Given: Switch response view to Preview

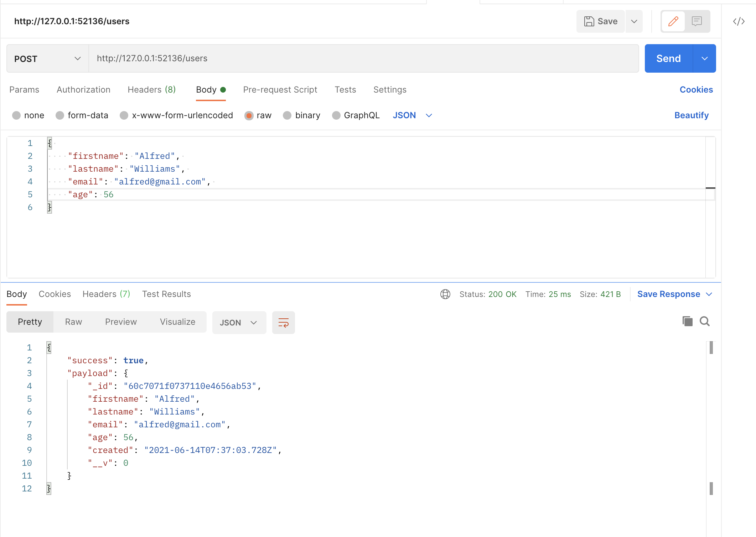Looking at the screenshot, I should point(121,322).
